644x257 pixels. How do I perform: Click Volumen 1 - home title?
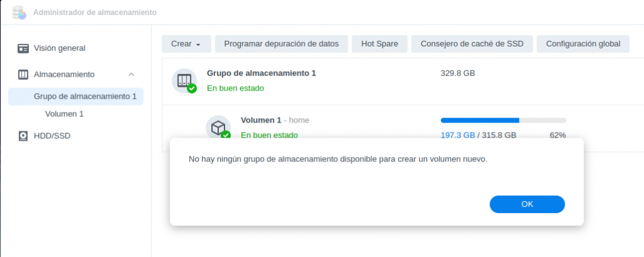coord(275,120)
